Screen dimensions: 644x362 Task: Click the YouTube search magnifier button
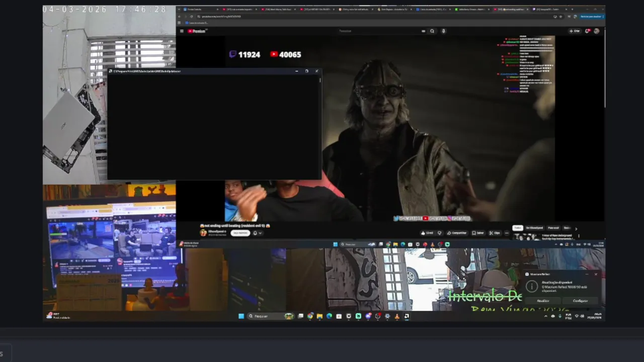point(432,31)
